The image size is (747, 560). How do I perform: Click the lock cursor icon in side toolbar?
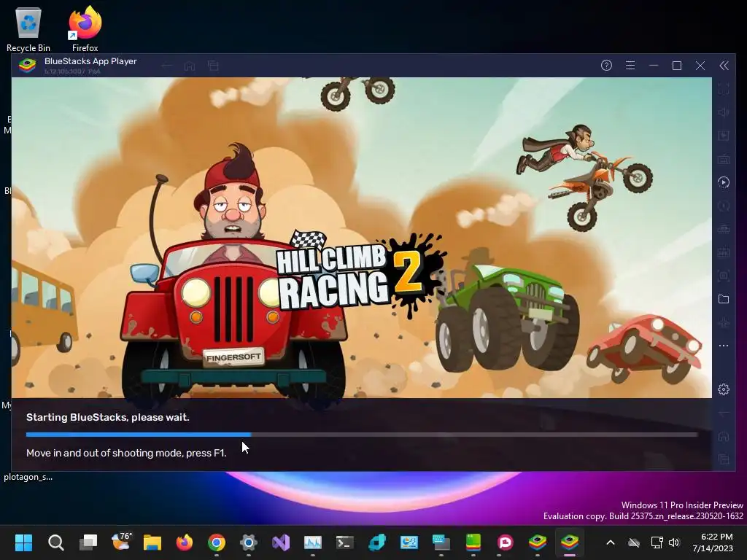[x=724, y=136]
